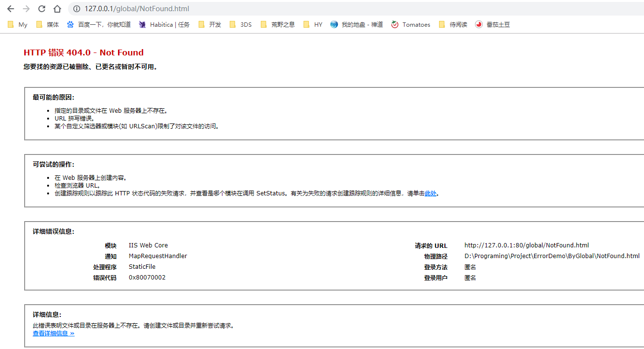Click the HTTP 错误 404.0 - Not Found heading
The width and height of the screenshot is (644, 349).
[84, 52]
